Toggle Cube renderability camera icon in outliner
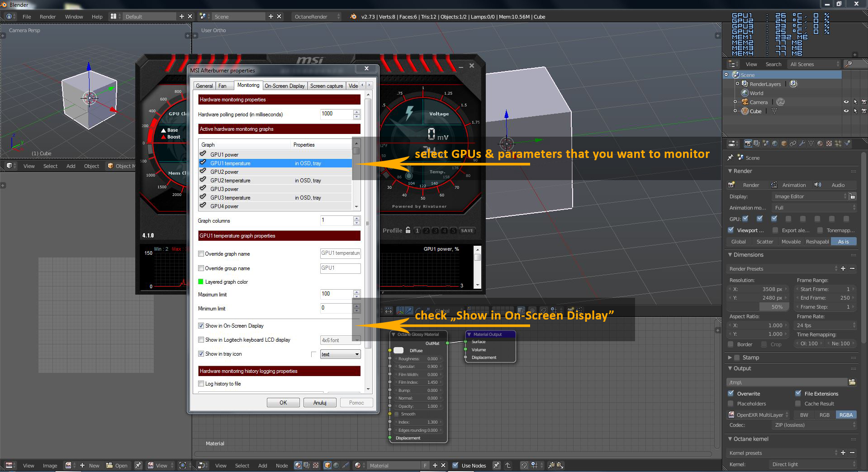This screenshot has width=868, height=472. click(x=864, y=111)
